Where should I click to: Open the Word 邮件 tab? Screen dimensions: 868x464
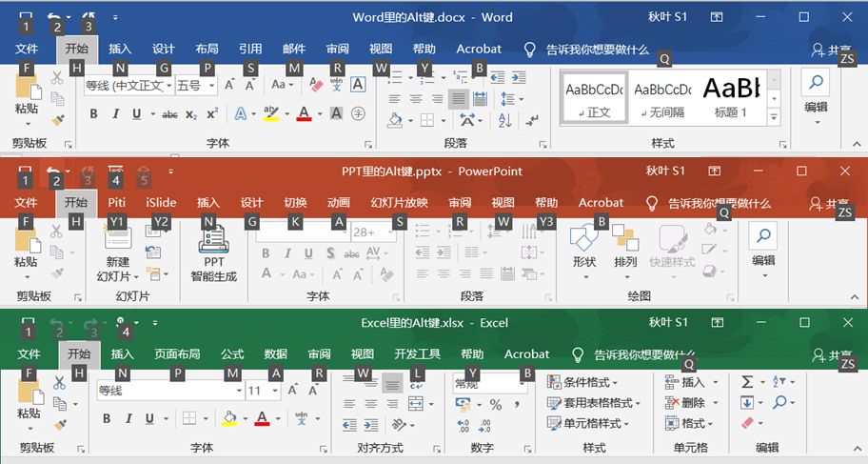(x=294, y=49)
